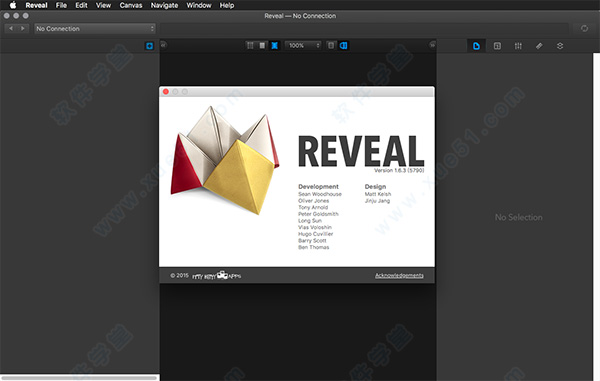Viewport: 600px width, 381px height.
Task: Open the Application inspector tab
Action: click(476, 46)
